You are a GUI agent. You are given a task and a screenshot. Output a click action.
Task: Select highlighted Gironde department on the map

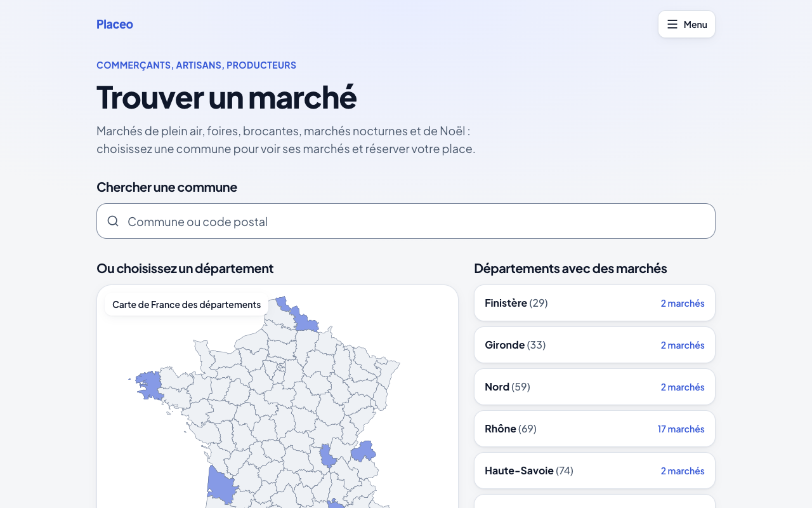pos(221,486)
